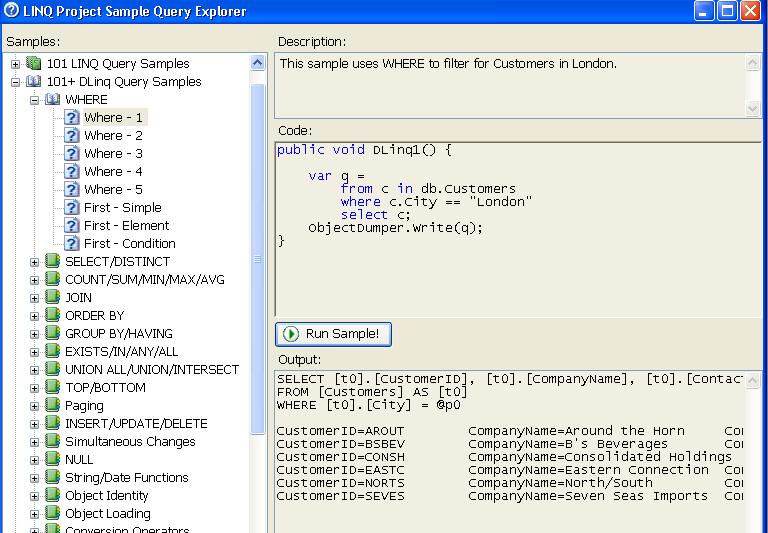The height and width of the screenshot is (533, 768).
Task: Expand the SELECT/DISTINCT folder
Action: (34, 262)
